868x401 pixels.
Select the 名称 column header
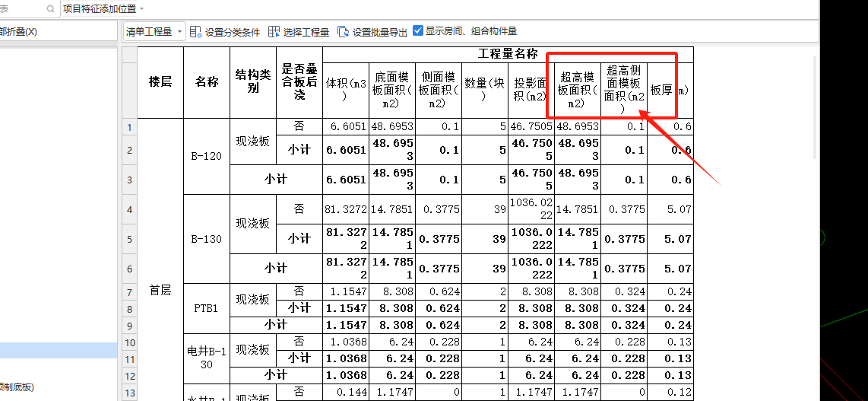click(207, 82)
